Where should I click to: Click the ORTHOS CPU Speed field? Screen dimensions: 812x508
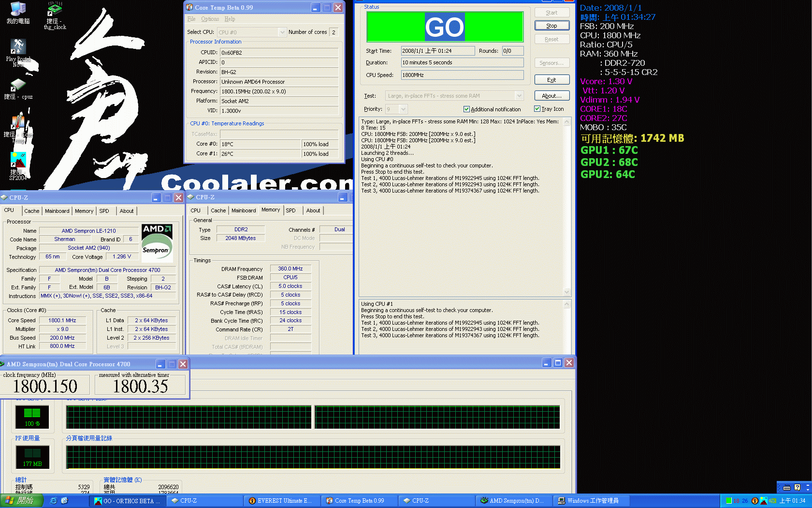tap(462, 75)
